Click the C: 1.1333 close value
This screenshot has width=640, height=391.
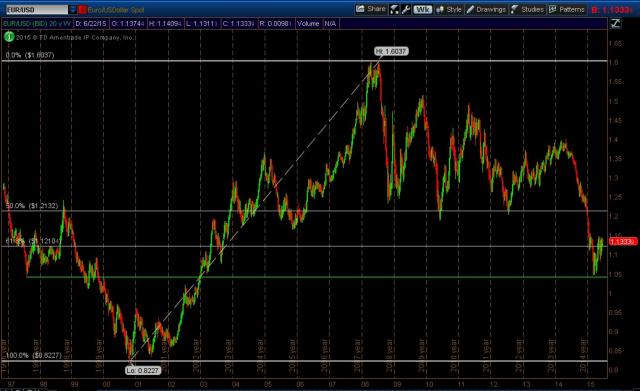tap(239, 24)
